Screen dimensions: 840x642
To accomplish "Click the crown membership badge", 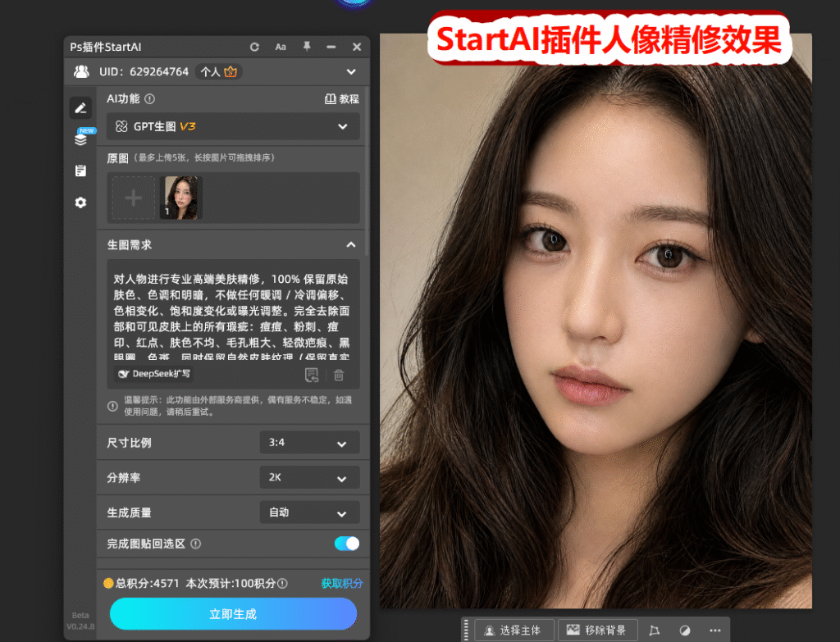I will coord(231,71).
